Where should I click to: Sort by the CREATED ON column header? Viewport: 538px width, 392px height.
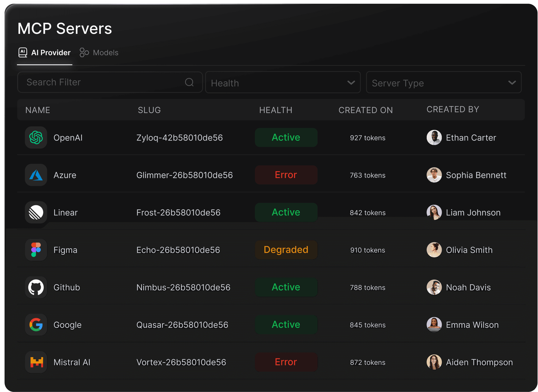(x=366, y=110)
